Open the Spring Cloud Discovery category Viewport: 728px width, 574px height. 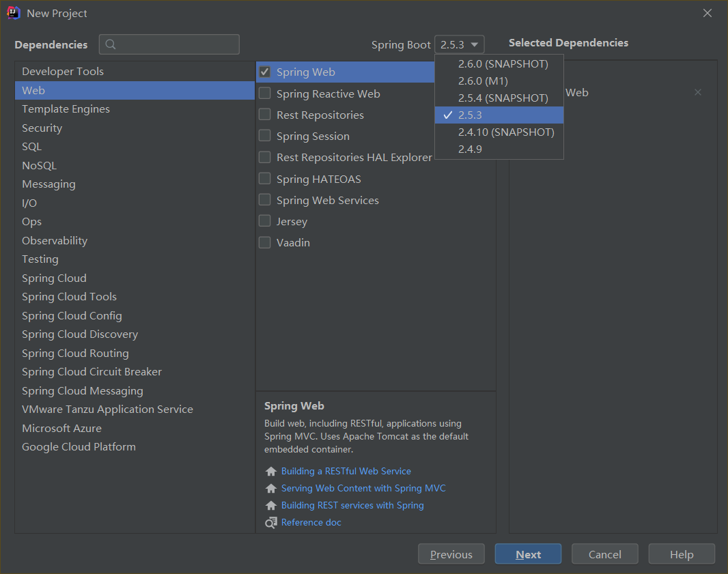pyautogui.click(x=80, y=334)
